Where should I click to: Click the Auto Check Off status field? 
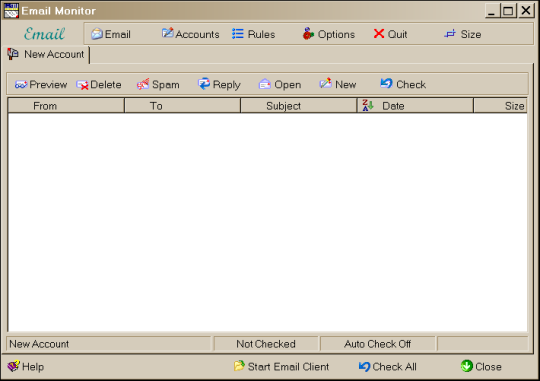(377, 344)
